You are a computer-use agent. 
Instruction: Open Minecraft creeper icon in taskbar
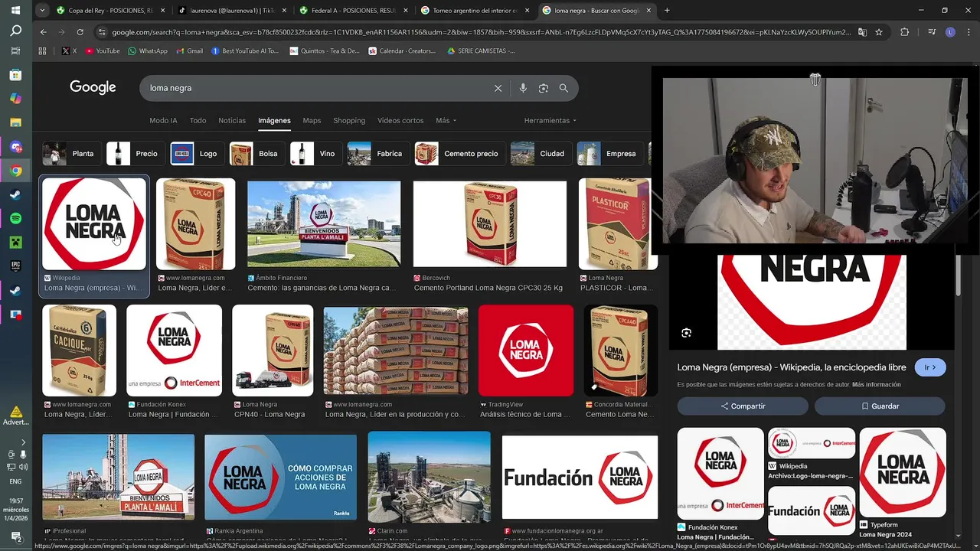pos(16,243)
